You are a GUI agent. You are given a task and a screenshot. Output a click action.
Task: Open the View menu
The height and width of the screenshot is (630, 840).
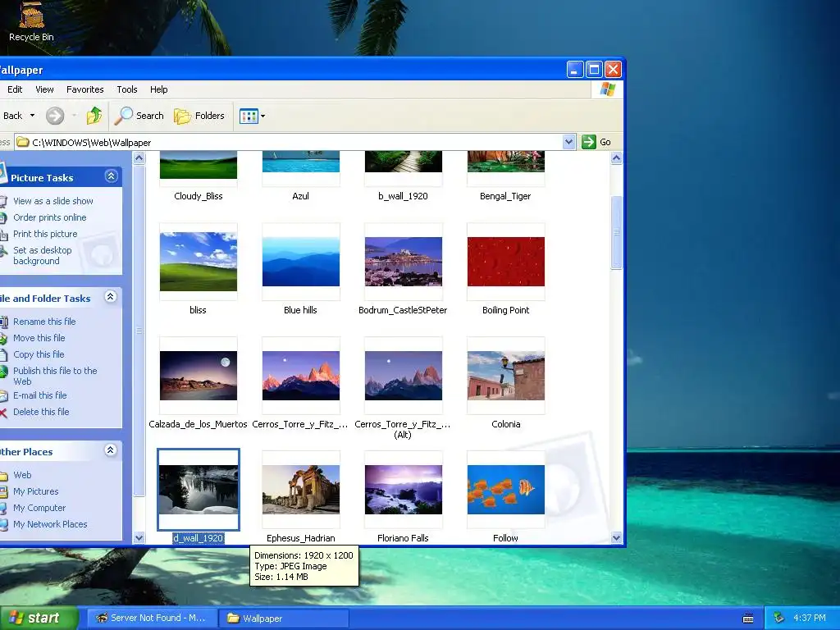pos(44,89)
